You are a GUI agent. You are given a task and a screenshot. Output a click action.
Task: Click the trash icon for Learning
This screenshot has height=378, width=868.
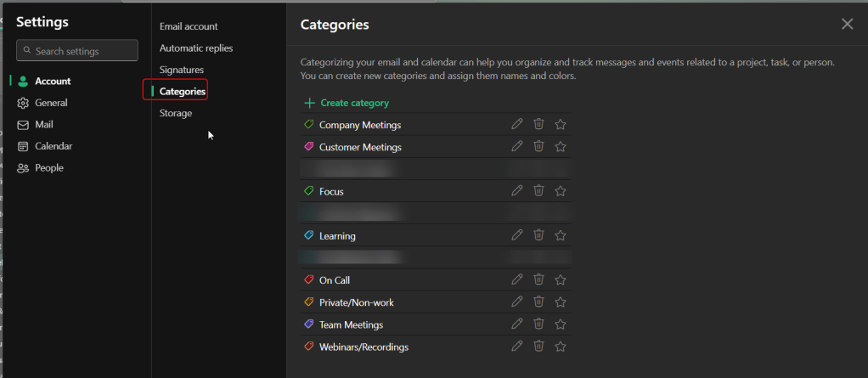click(x=538, y=235)
